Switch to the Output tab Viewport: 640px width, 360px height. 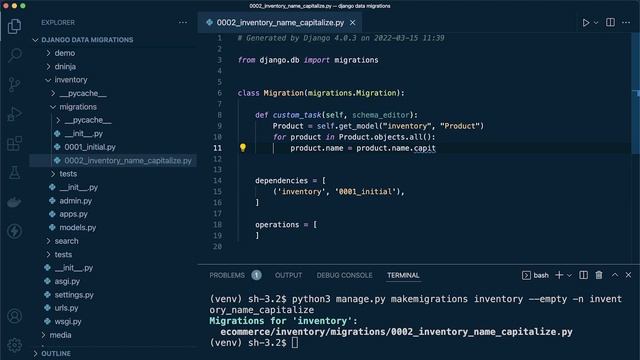[289, 276]
